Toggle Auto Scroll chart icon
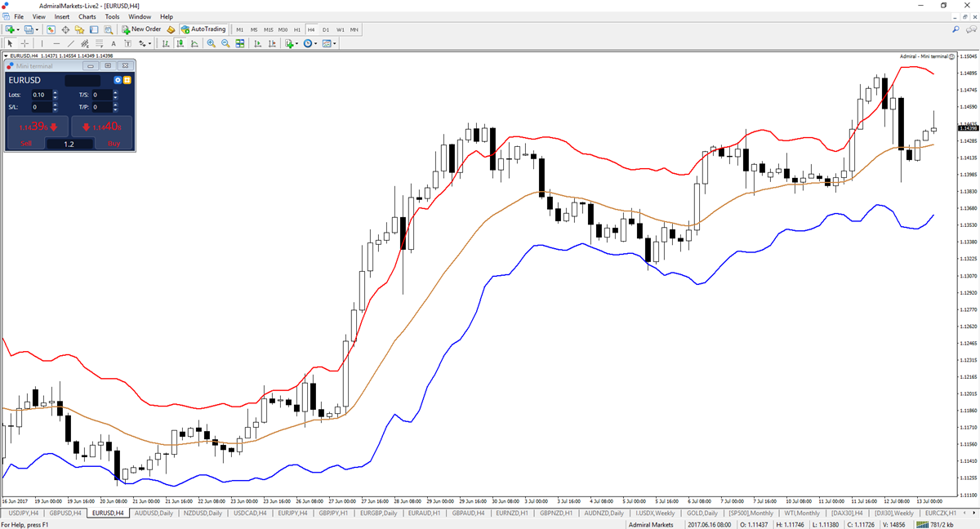Image resolution: width=980 pixels, height=529 pixels. click(x=258, y=43)
